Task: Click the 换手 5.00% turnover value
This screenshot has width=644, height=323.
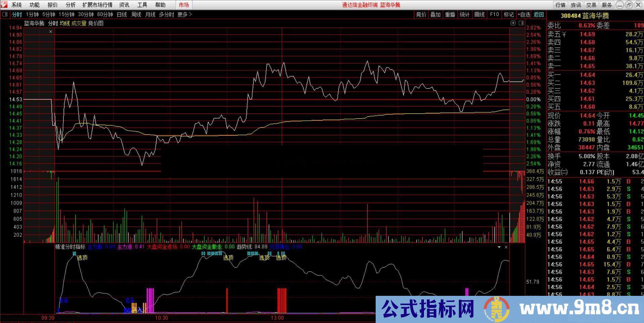Action: (587, 156)
